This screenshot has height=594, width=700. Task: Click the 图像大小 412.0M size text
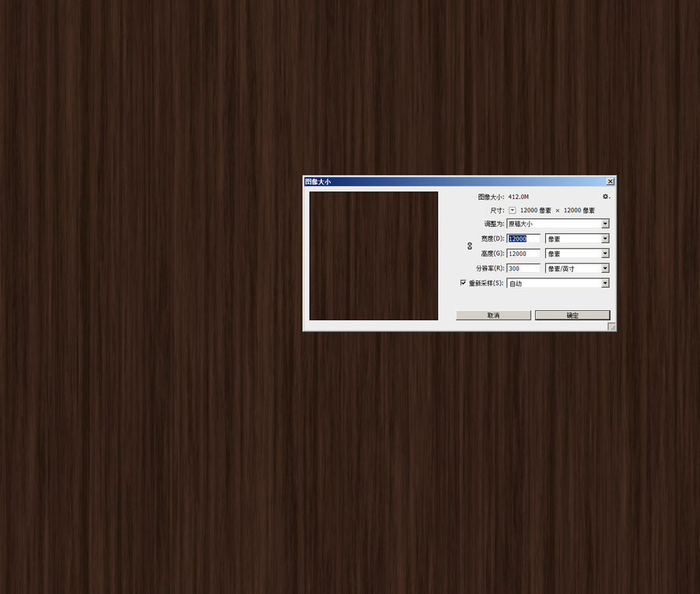(503, 197)
